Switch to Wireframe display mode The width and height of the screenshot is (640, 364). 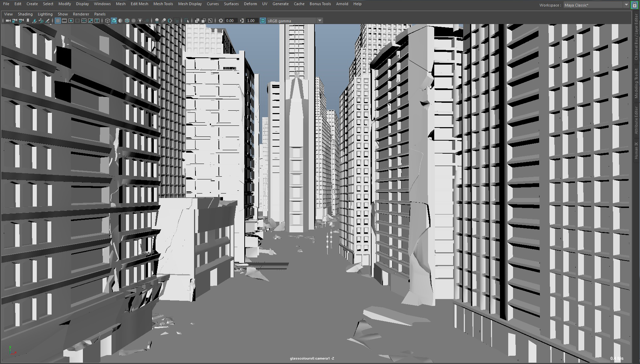point(107,21)
